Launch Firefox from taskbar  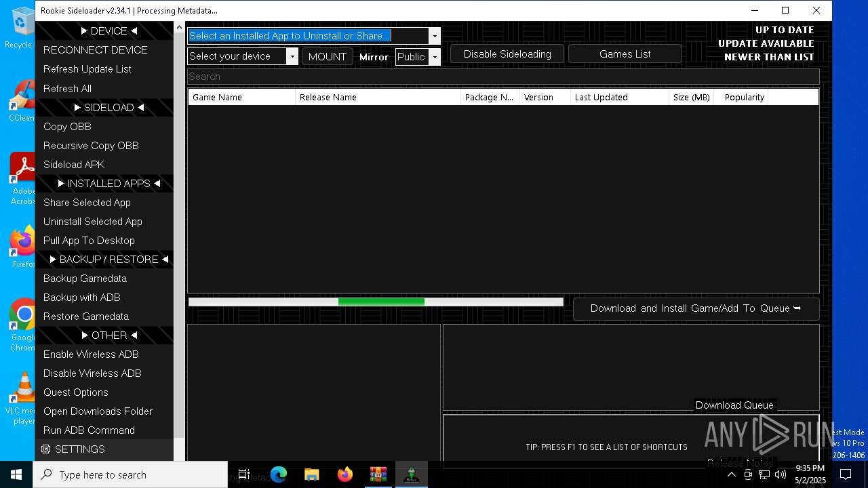[x=344, y=474]
